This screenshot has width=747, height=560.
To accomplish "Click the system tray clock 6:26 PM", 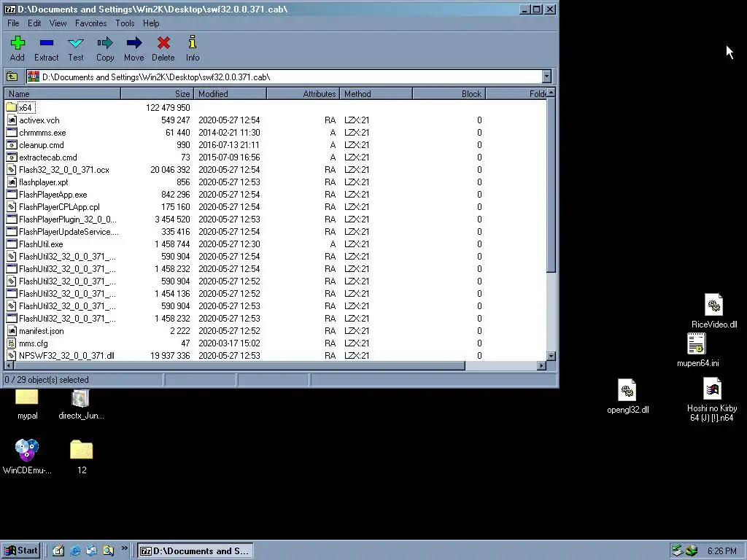I will click(721, 551).
